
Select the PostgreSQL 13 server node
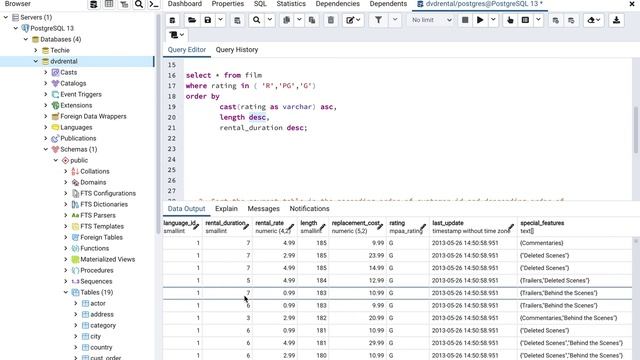click(52, 28)
